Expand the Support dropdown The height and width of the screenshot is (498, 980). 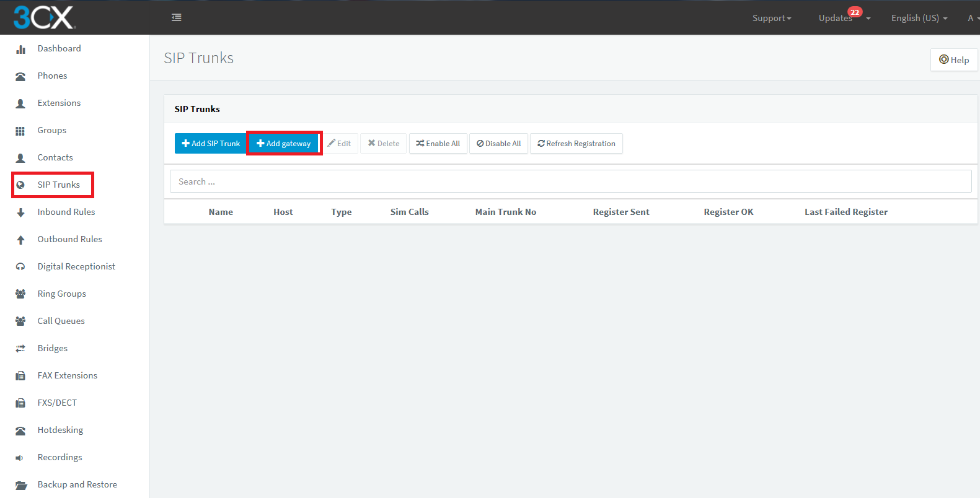coord(772,18)
